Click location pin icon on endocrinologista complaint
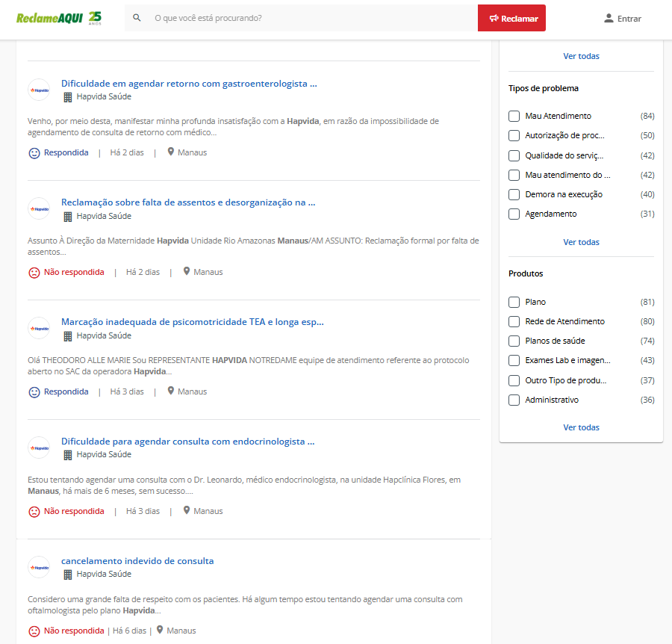This screenshot has height=644, width=672. (x=186, y=511)
